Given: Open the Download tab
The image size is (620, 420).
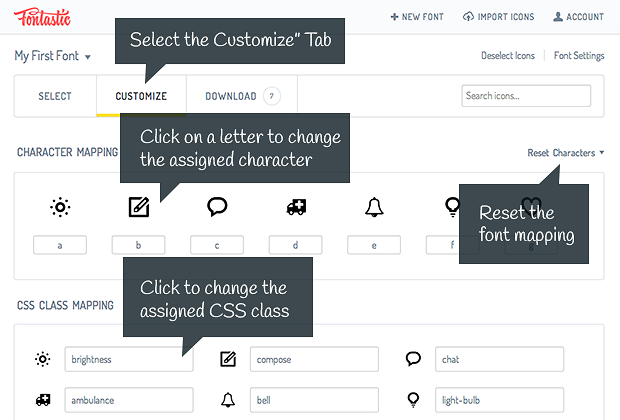Looking at the screenshot, I should [231, 97].
